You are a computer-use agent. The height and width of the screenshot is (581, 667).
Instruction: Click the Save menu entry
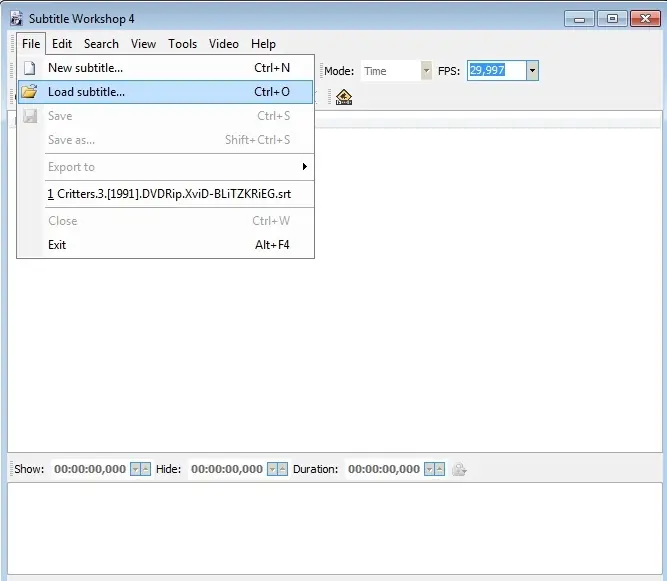point(165,116)
